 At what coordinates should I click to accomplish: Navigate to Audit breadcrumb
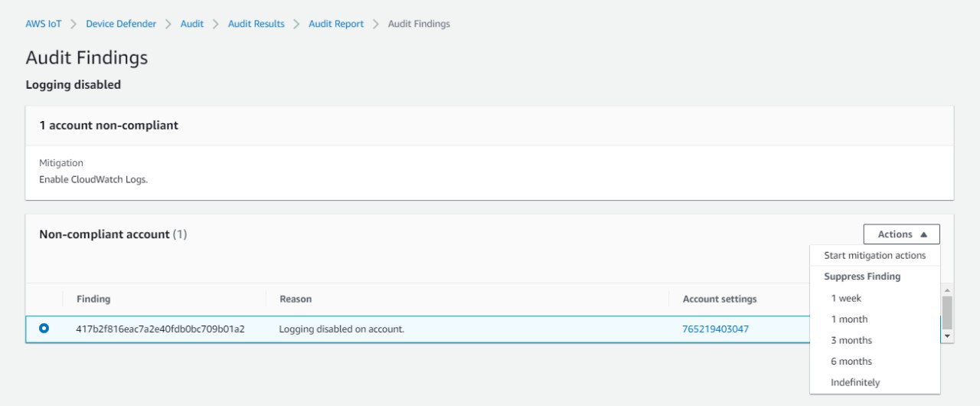point(192,24)
